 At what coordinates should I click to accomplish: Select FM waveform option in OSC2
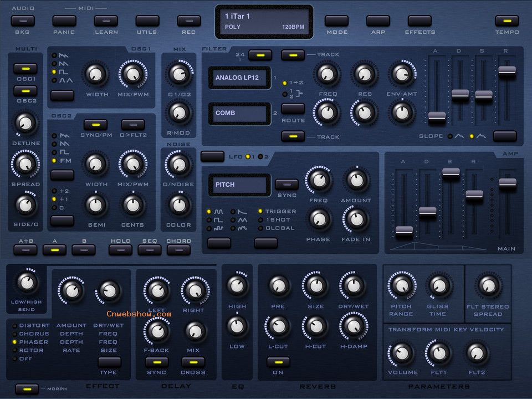coord(54,161)
